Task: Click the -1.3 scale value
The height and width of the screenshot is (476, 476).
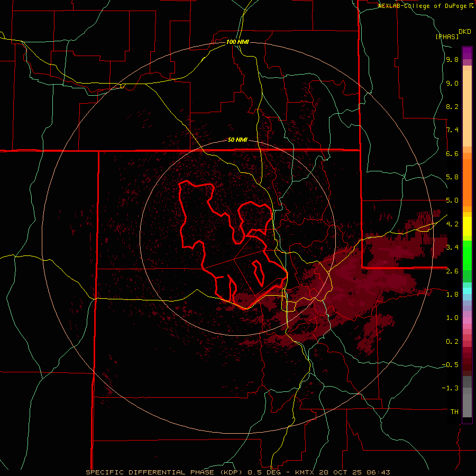Action: click(450, 388)
